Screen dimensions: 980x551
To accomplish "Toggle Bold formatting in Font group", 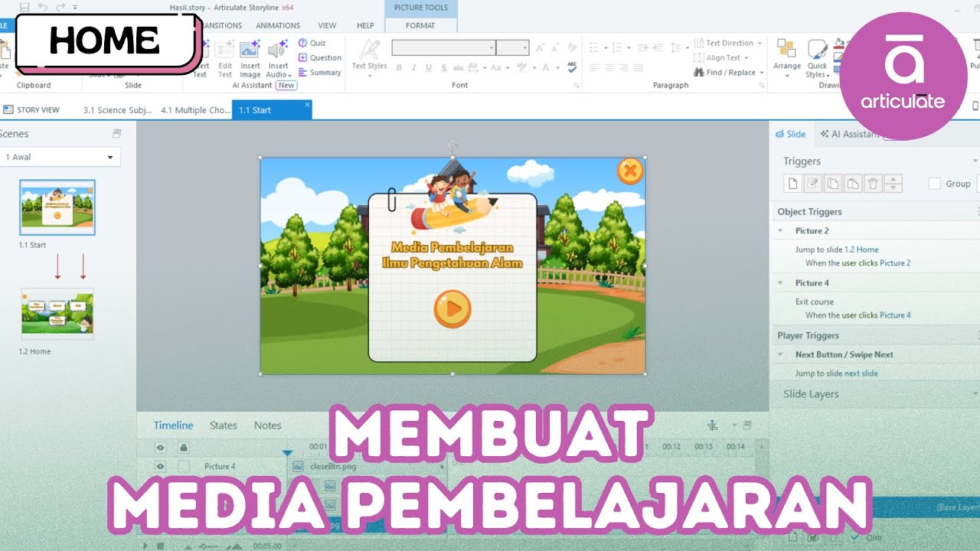I will 399,67.
